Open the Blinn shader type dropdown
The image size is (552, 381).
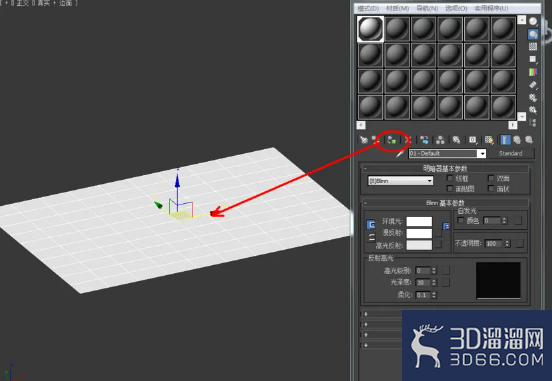pyautogui.click(x=400, y=181)
